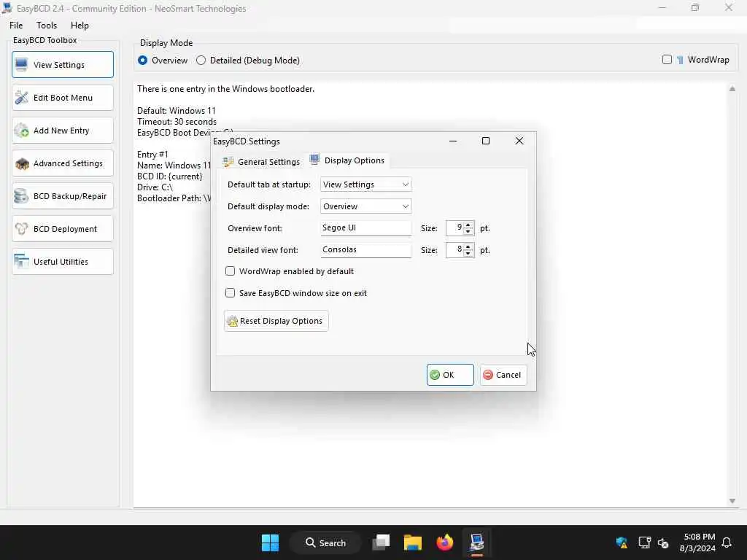Open the Windows Start menu
This screenshot has height=560, width=747.
tap(270, 542)
